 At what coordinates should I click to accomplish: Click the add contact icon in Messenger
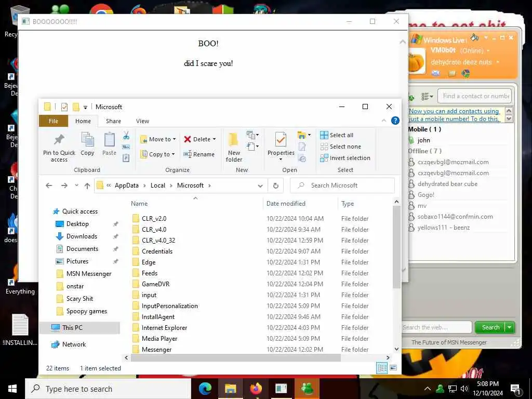coord(411,98)
